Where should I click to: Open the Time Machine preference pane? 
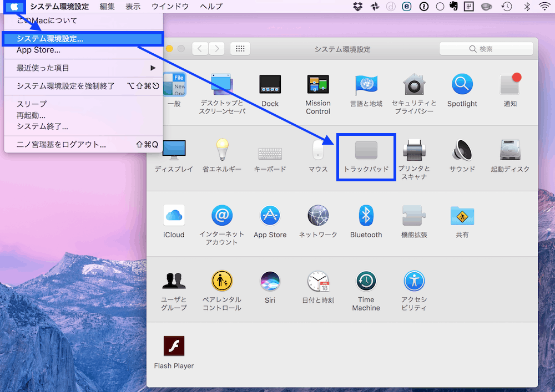pyautogui.click(x=366, y=291)
